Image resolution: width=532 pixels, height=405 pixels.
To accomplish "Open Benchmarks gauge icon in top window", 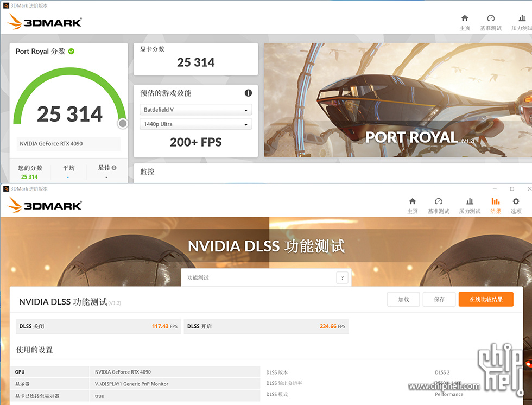I will pos(491,18).
